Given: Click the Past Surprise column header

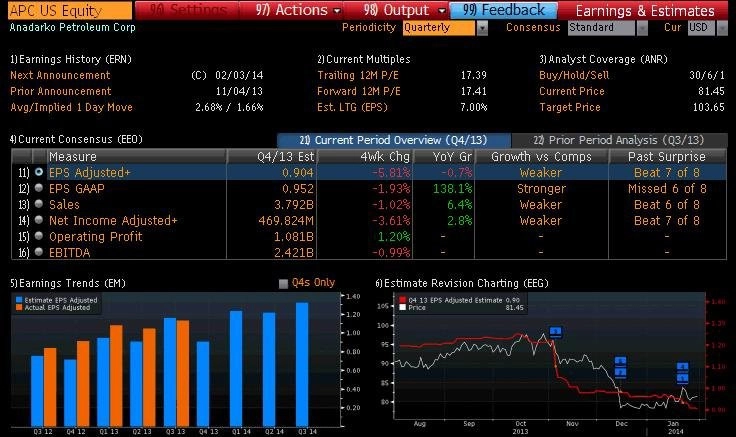Looking at the screenshot, I should point(667,156).
